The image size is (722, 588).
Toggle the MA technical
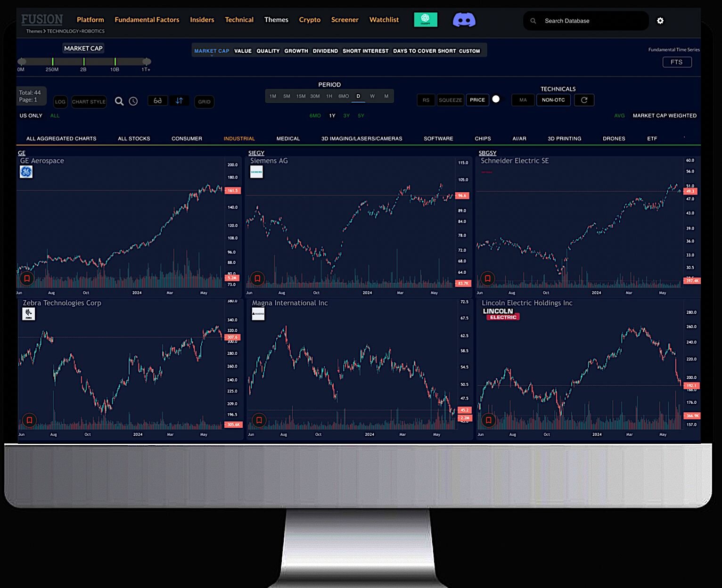tap(523, 100)
